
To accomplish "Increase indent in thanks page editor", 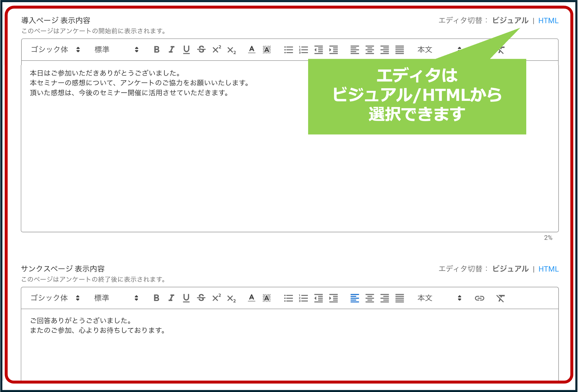I will (x=333, y=298).
